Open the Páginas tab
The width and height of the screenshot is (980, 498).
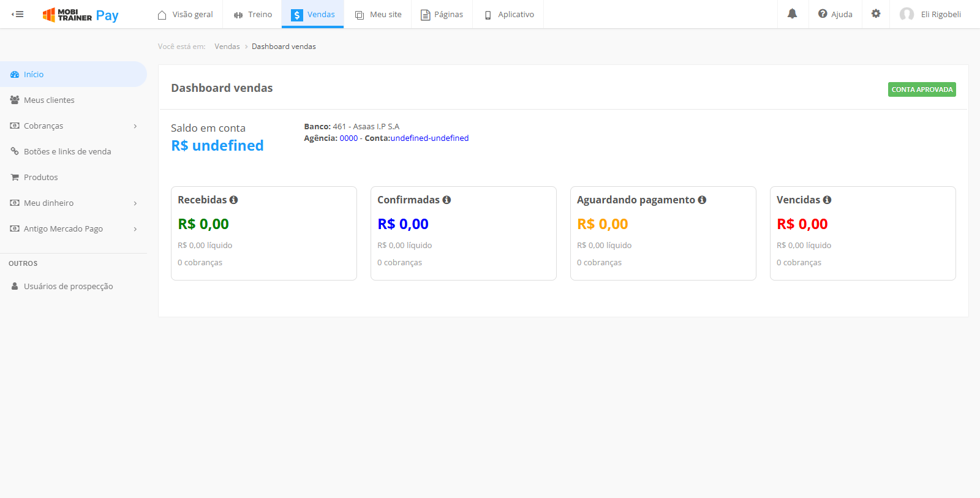click(442, 14)
